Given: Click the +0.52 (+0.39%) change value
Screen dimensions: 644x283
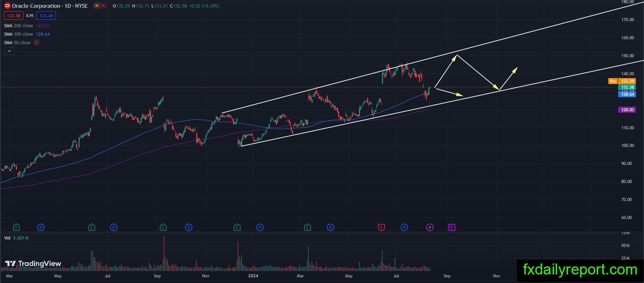Looking at the screenshot, I should pyautogui.click(x=204, y=6).
